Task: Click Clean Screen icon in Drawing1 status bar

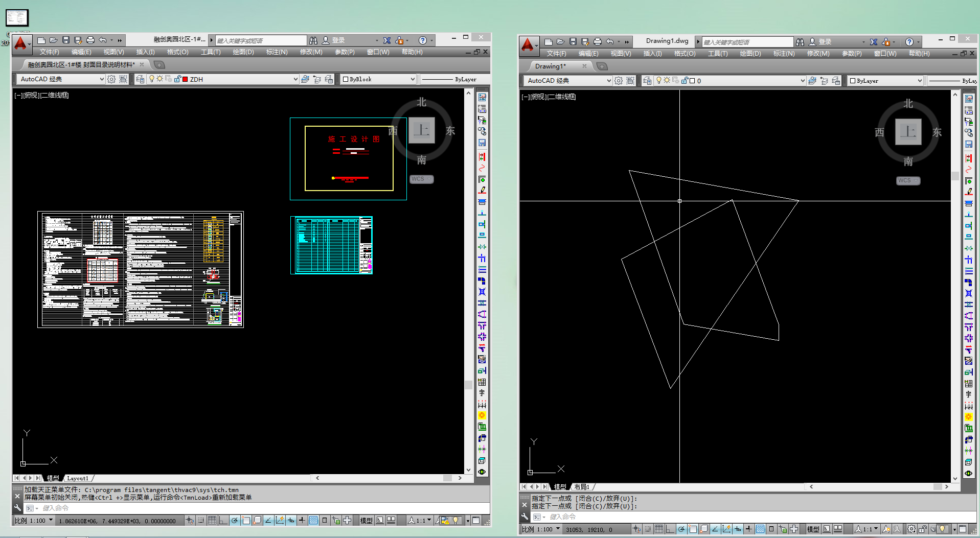Action: click(x=963, y=529)
